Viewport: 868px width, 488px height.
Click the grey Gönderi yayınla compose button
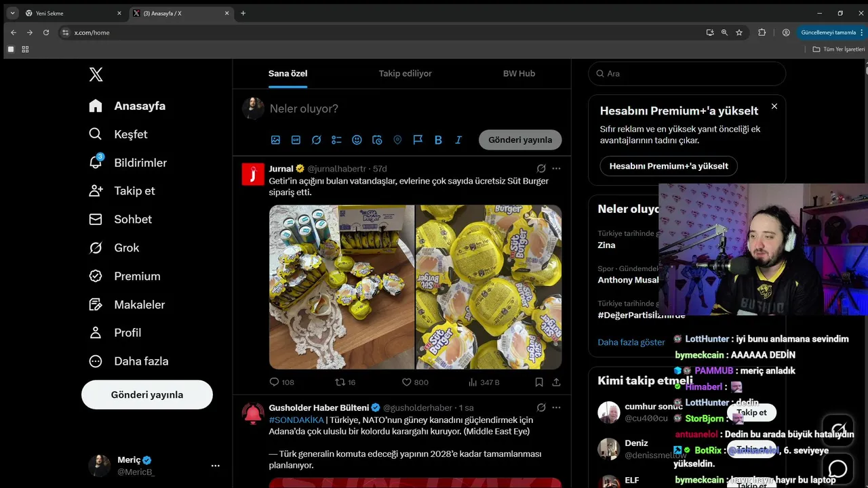click(520, 140)
